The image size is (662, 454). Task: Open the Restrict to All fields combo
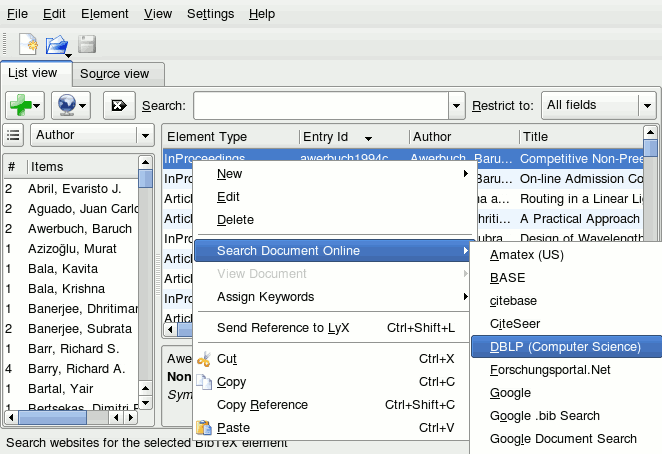point(599,105)
